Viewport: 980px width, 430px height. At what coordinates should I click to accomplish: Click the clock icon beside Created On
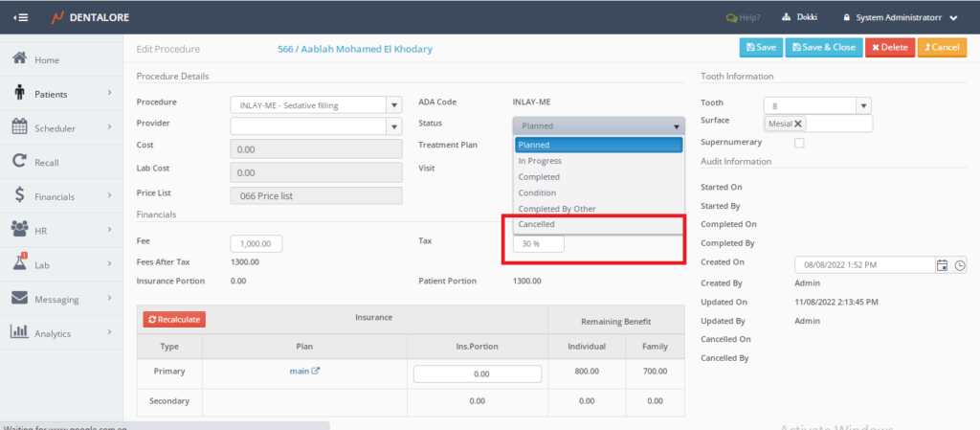tap(960, 265)
